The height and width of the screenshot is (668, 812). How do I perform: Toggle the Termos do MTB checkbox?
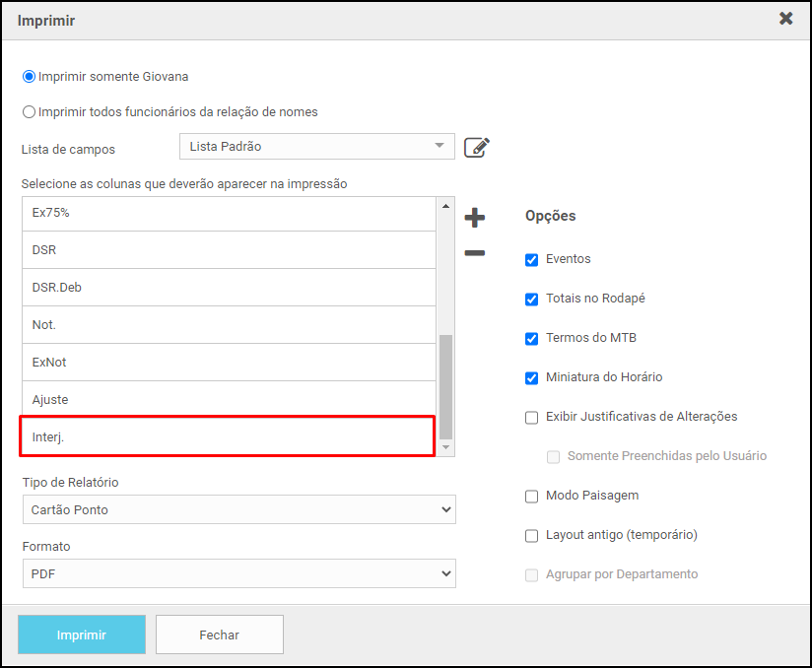[532, 338]
